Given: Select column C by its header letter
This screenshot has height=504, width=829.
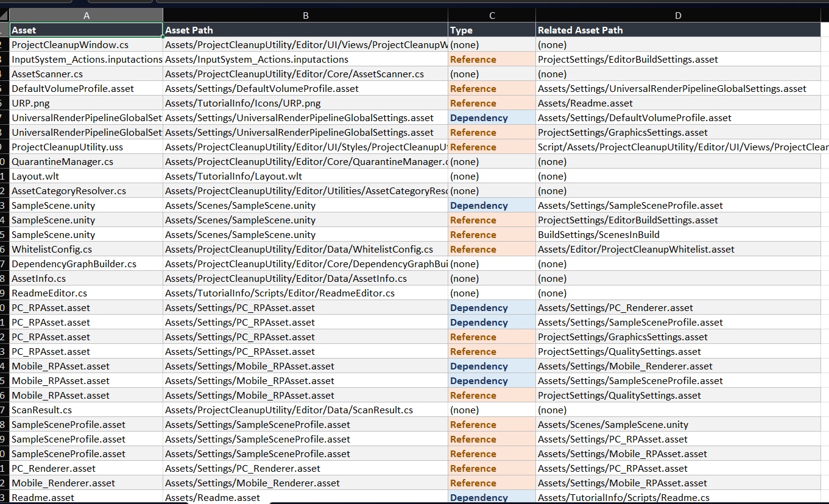Looking at the screenshot, I should (x=492, y=15).
